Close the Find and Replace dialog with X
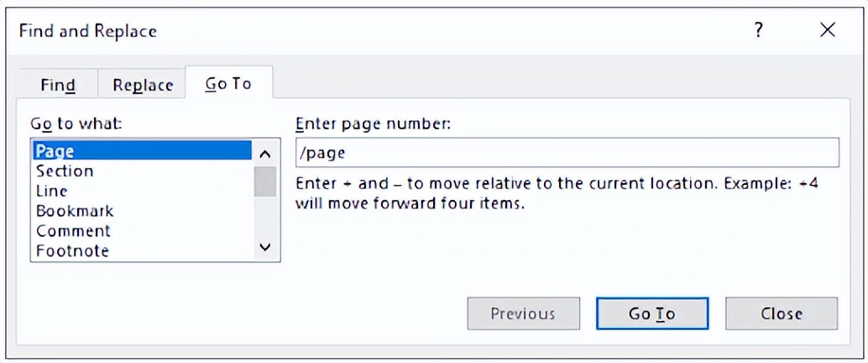 828,31
